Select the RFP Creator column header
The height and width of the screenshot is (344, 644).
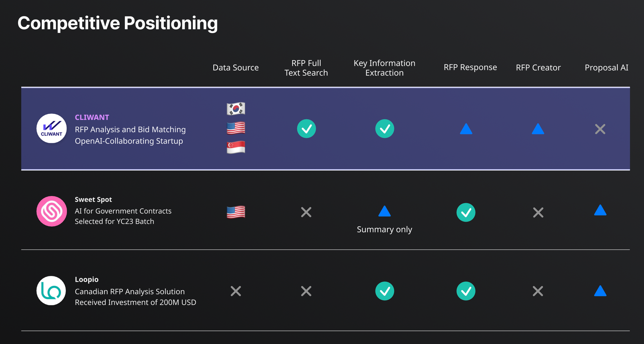point(538,68)
